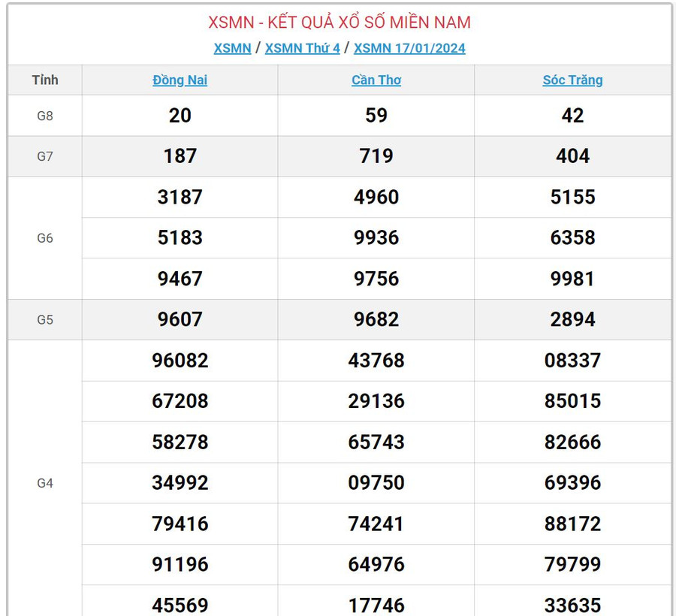Open the Cần Thơ province link
The width and height of the screenshot is (676, 616).
tap(376, 80)
